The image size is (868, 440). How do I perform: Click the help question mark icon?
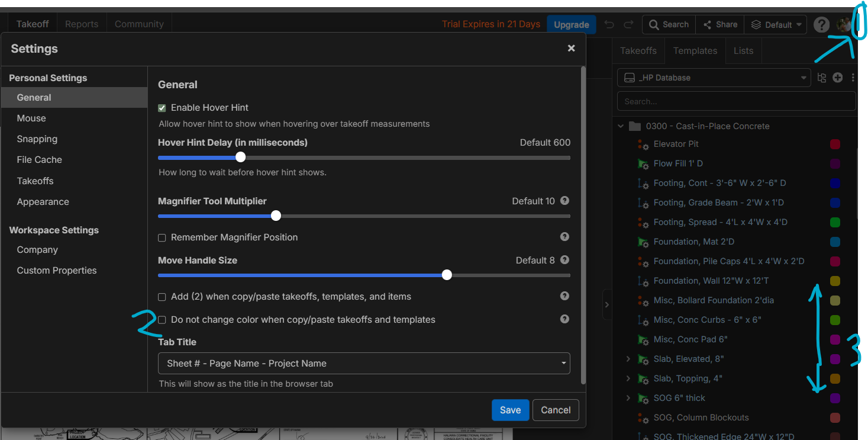click(821, 25)
